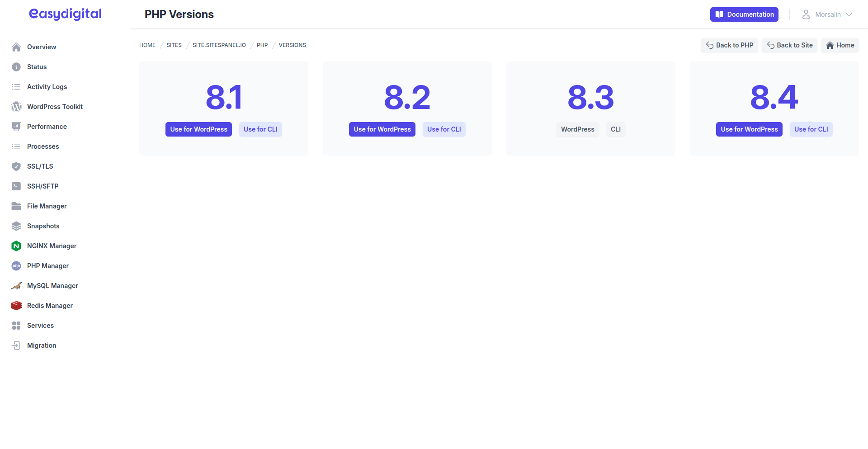The width and height of the screenshot is (868, 449).
Task: Click the Performance gauge icon
Action: tap(16, 126)
